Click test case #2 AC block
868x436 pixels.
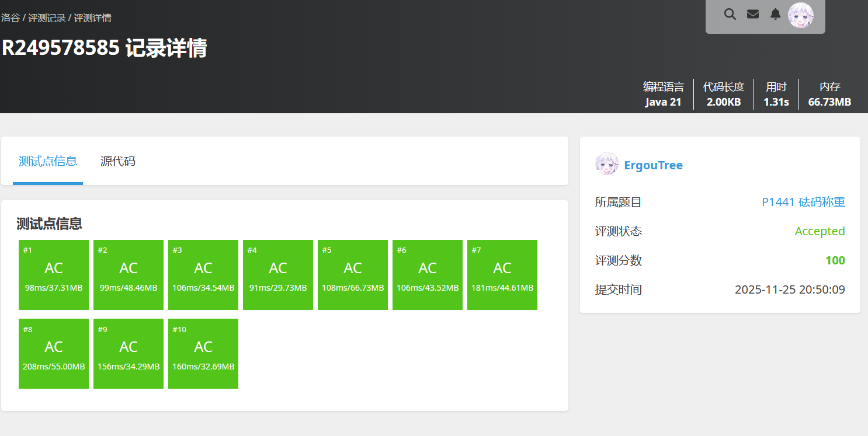tap(129, 275)
